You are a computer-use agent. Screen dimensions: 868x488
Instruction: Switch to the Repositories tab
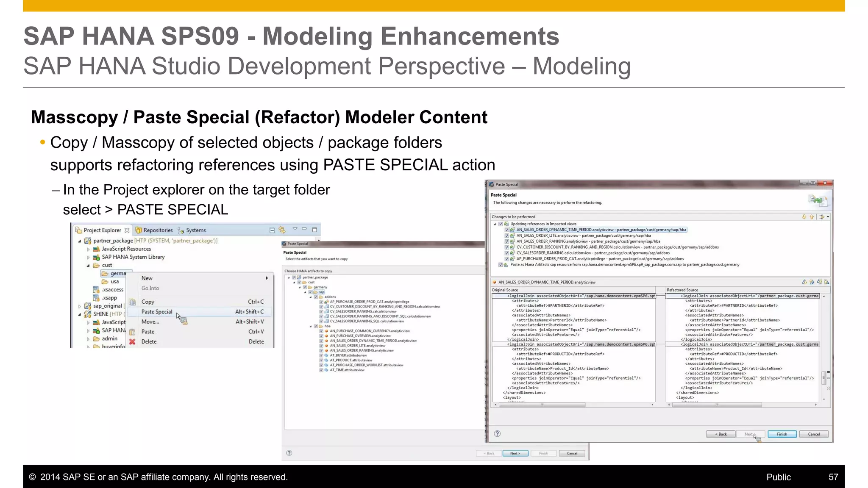pyautogui.click(x=154, y=230)
